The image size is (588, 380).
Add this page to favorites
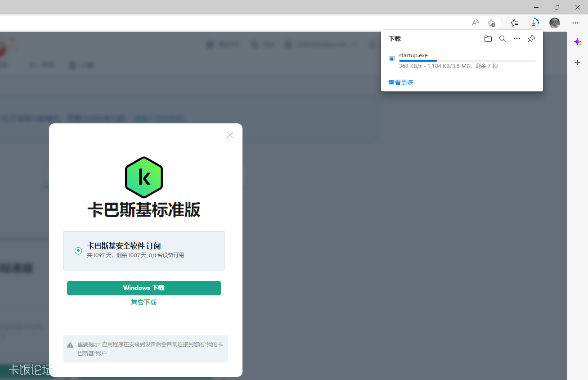(491, 23)
